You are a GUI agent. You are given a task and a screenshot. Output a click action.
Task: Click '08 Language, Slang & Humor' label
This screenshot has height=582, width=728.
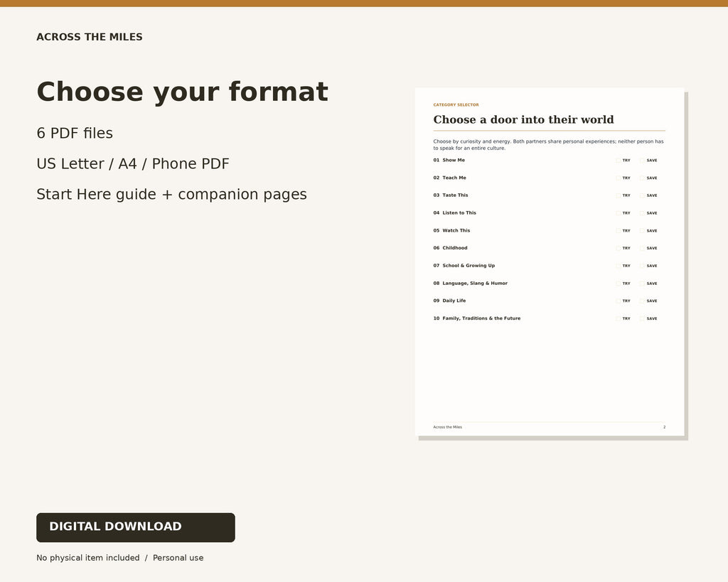[x=471, y=284]
